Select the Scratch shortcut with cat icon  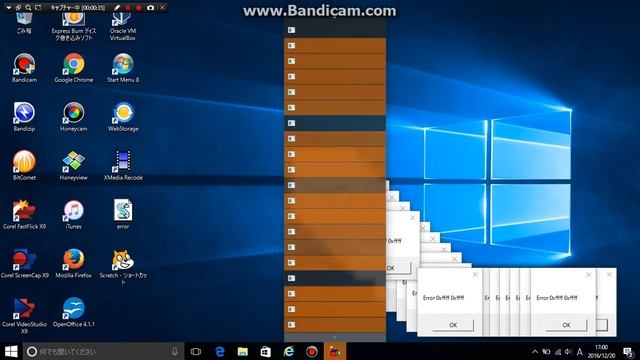pos(123,267)
